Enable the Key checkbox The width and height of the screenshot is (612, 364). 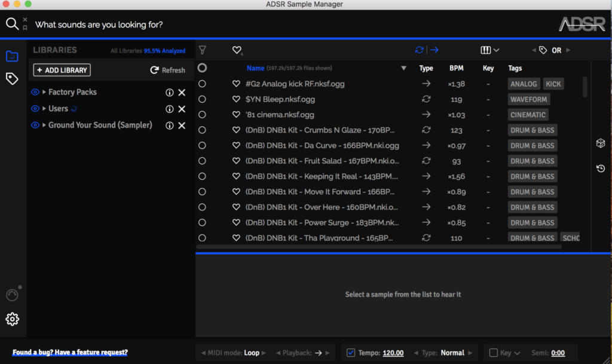(x=494, y=353)
